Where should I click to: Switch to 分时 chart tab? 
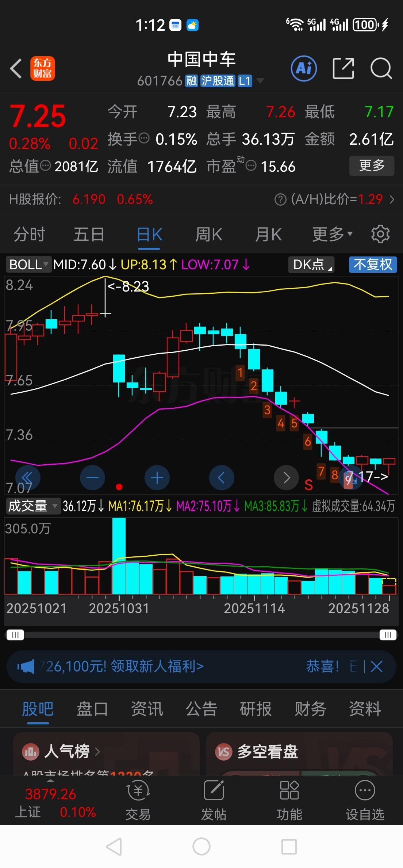(x=30, y=234)
